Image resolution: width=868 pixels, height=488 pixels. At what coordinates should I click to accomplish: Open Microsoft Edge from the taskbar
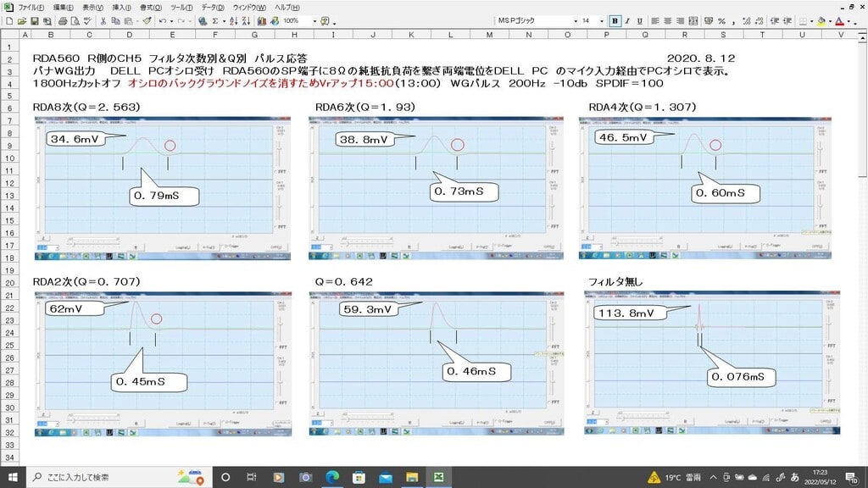332,477
